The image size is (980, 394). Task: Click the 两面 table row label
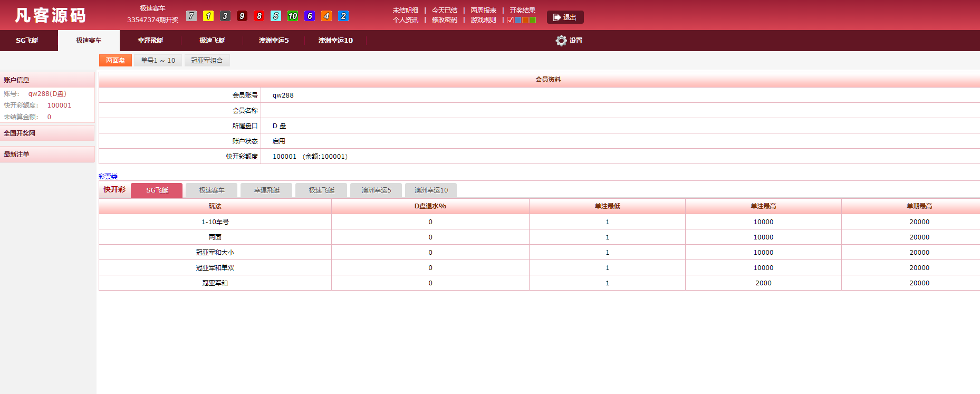tap(215, 237)
